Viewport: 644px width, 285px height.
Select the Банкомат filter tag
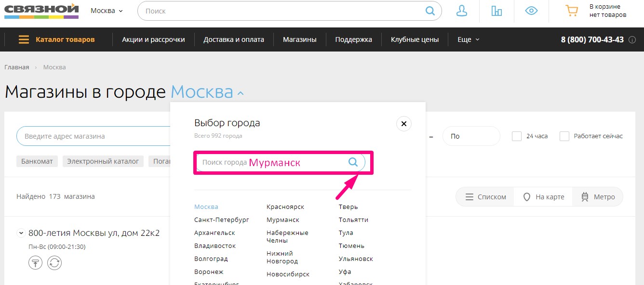(x=37, y=161)
